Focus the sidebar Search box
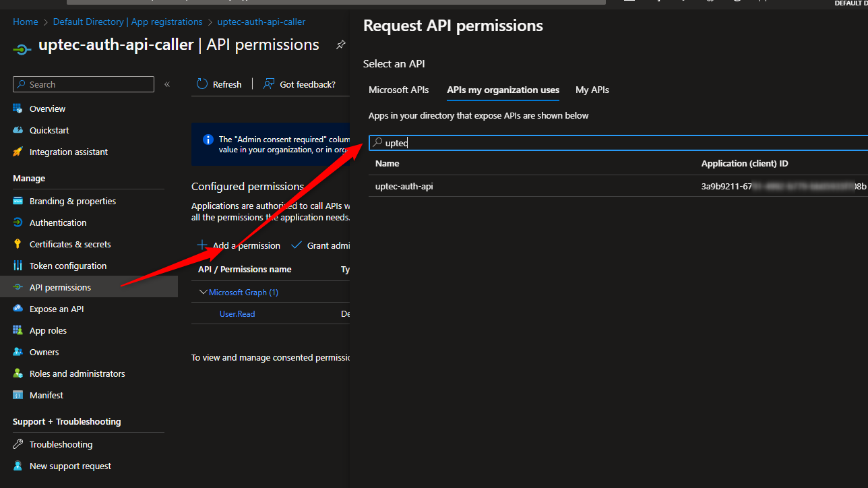The height and width of the screenshot is (488, 868). (x=84, y=84)
